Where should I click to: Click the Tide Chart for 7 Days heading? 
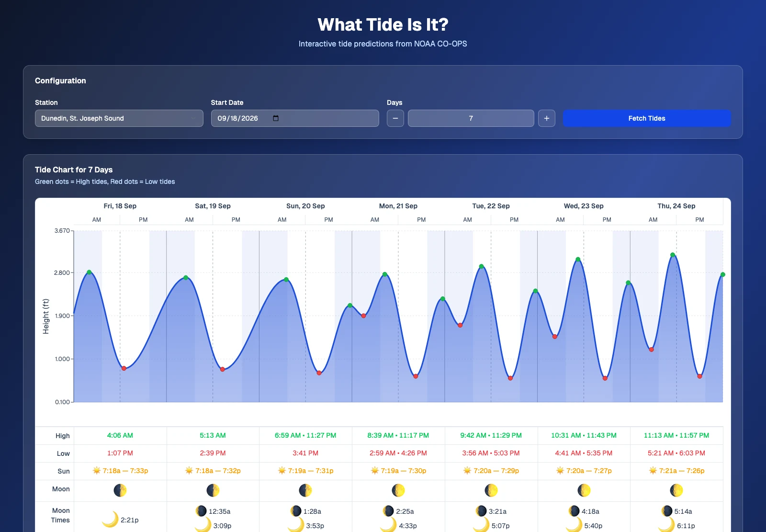[74, 170]
